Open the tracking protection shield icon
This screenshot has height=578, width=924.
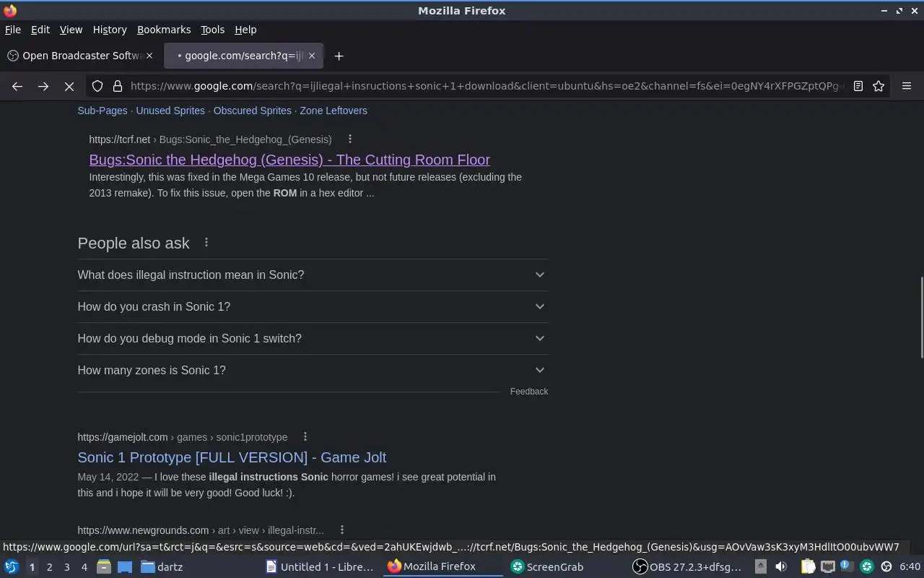(97, 86)
